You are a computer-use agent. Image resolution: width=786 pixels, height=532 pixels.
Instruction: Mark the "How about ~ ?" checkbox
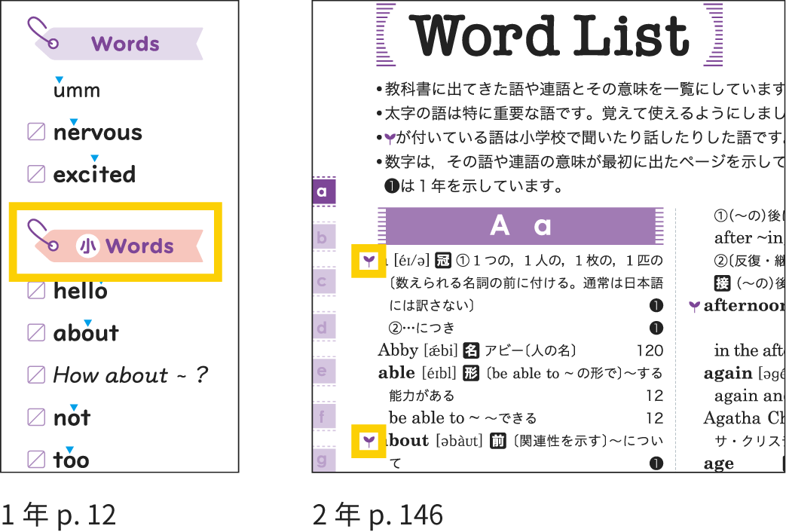tap(36, 375)
